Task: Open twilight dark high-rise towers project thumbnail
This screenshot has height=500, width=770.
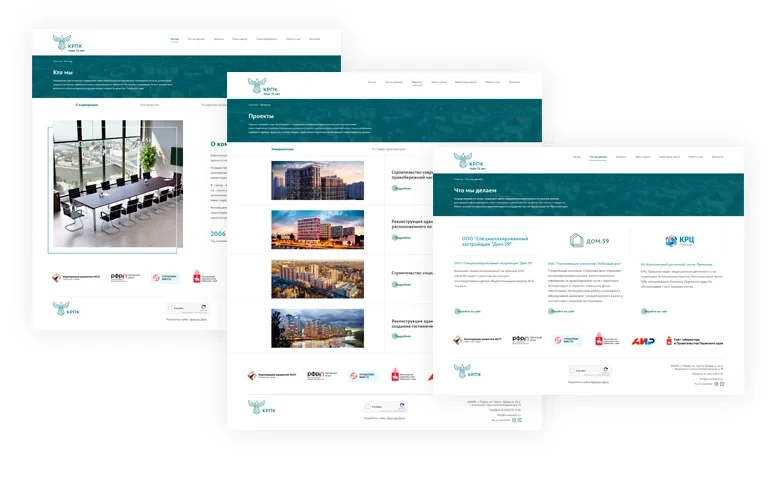Action: pos(318,180)
